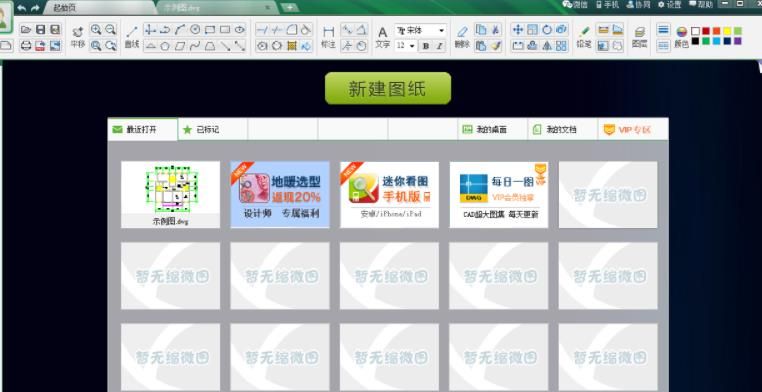This screenshot has height=392, width=762.
Task: Toggle bold B text formatting
Action: click(426, 46)
